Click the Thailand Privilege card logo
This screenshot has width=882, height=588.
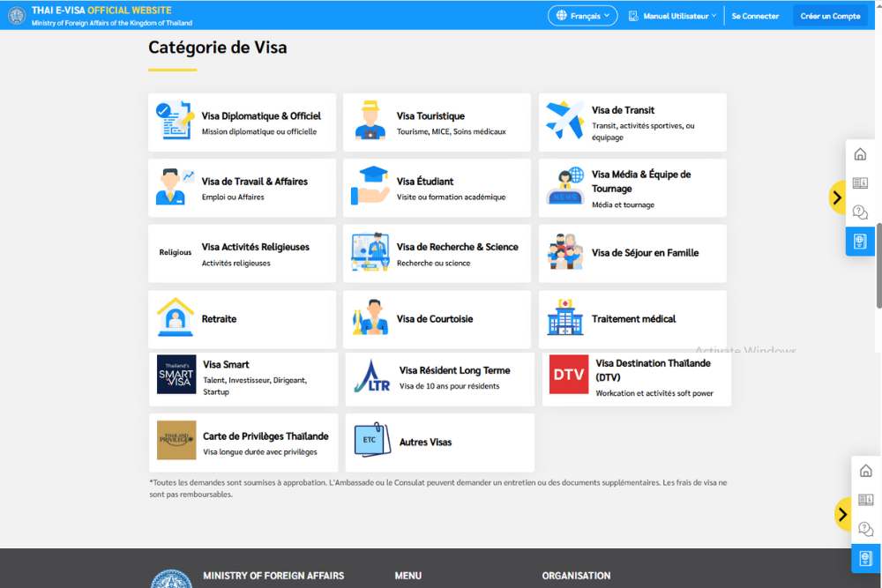tap(176, 440)
